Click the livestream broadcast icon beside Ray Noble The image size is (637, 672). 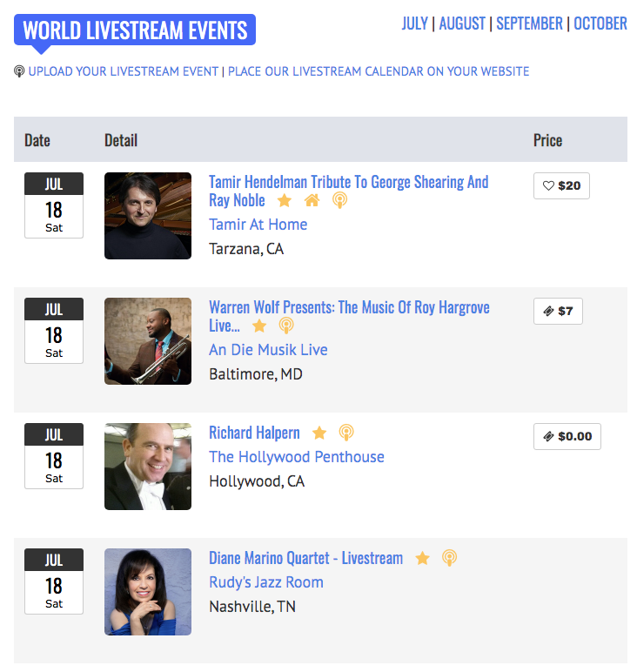point(339,200)
